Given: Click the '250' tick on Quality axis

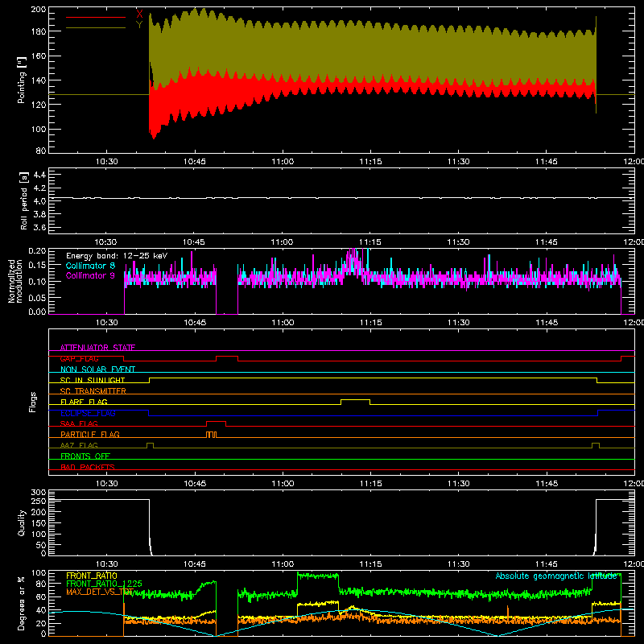Looking at the screenshot, I should tap(39, 501).
